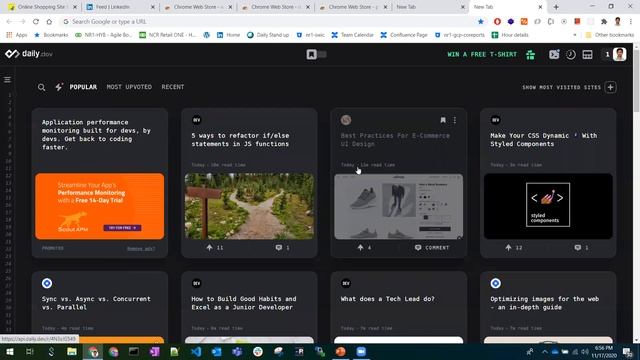Click COMMENT on the E-Commerce UI Design card
Screen dimensions: 640x360
tap(432, 247)
